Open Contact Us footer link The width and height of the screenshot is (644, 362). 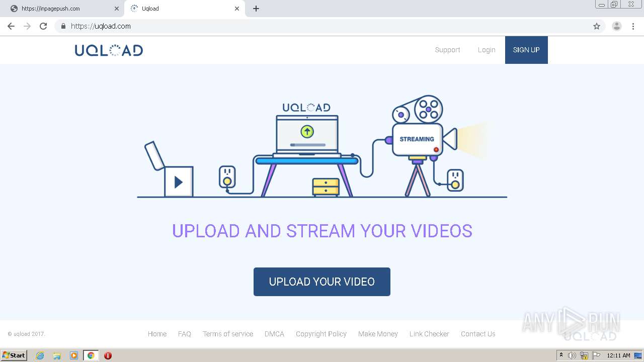coord(478,334)
